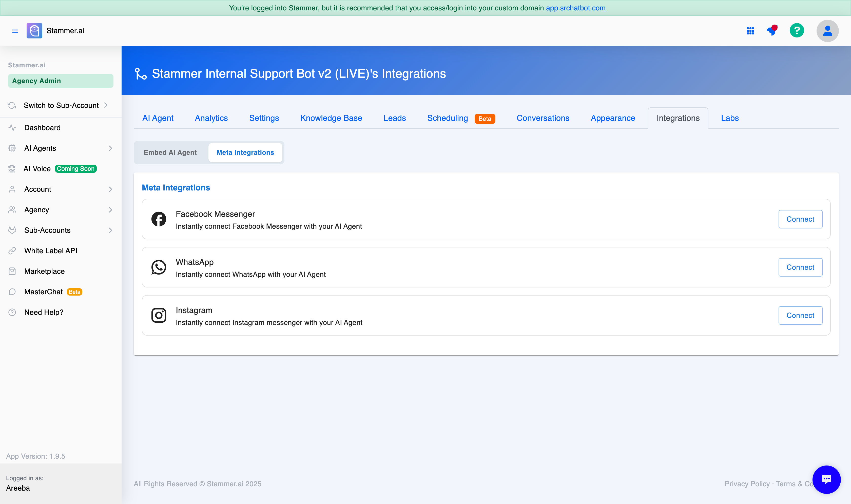Open the announcements rocket icon
Screen dimensions: 851x504
point(772,31)
